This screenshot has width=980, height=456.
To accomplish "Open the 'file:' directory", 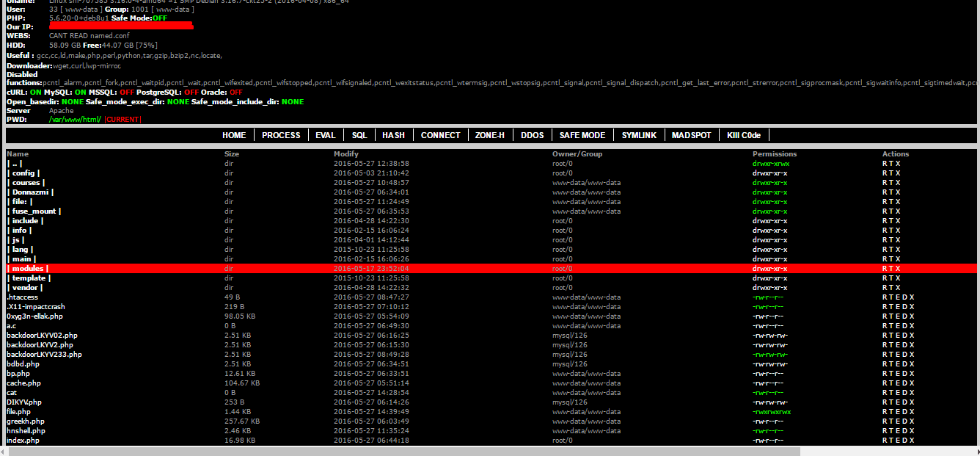I will coord(20,202).
